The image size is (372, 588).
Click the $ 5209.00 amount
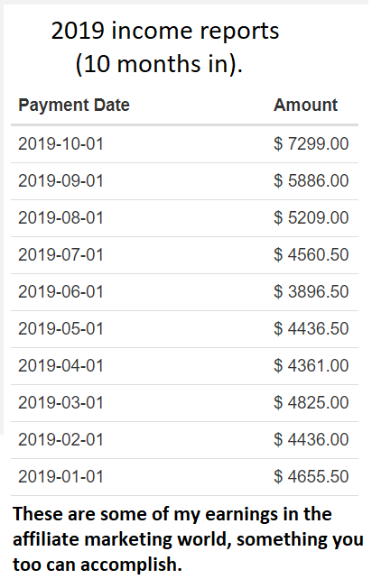(x=312, y=218)
